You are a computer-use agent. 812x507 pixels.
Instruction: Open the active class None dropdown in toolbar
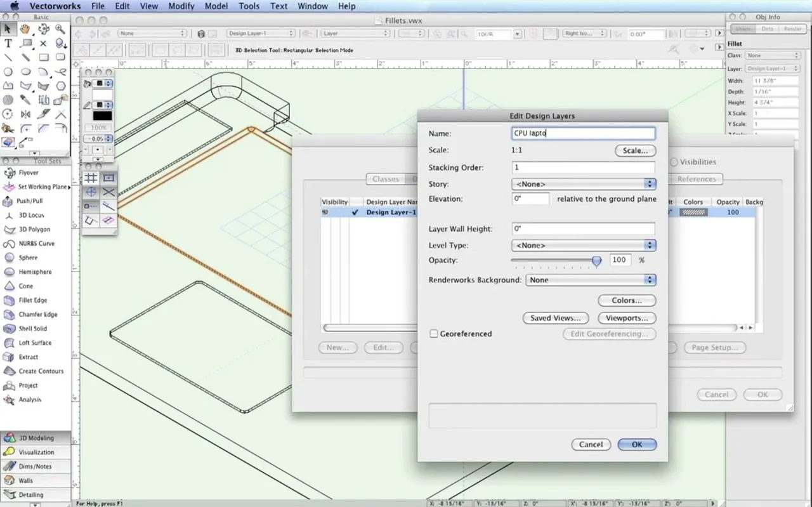pos(152,33)
